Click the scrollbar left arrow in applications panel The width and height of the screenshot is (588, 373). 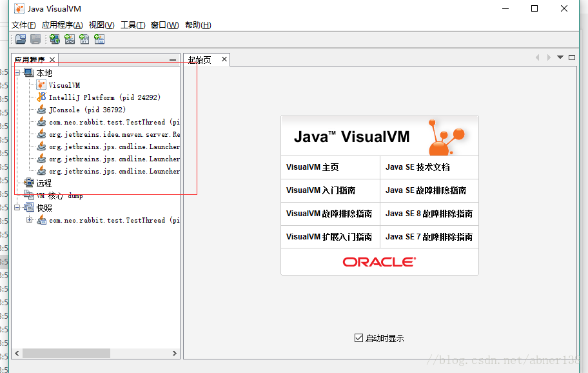(17, 354)
